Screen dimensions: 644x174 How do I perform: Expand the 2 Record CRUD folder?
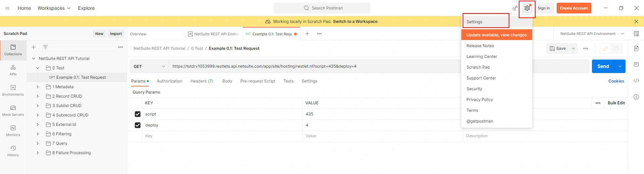(x=38, y=96)
